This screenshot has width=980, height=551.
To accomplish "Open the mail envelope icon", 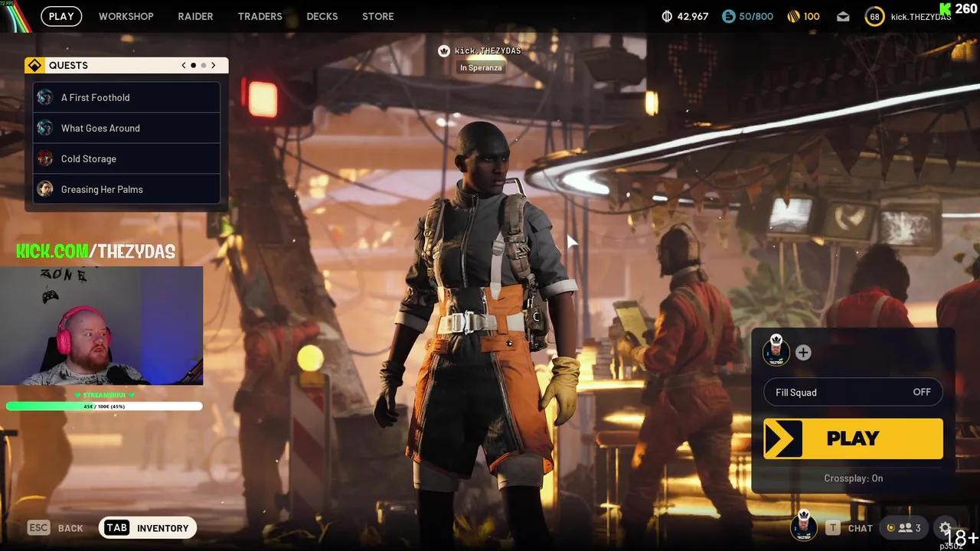I will 843,16.
